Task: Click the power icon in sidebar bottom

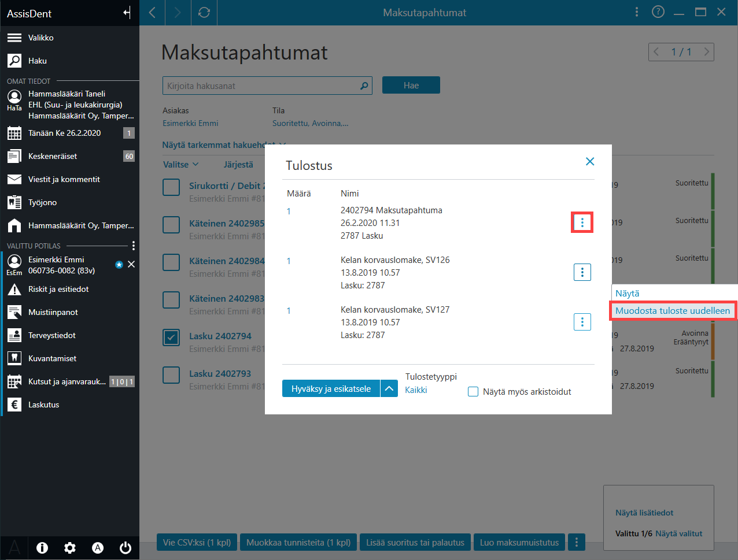Action: [126, 548]
